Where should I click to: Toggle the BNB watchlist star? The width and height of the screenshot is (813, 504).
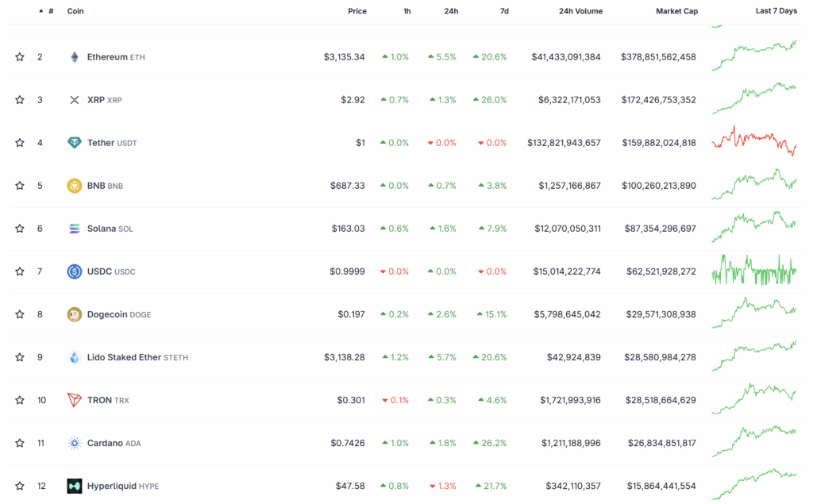[20, 186]
